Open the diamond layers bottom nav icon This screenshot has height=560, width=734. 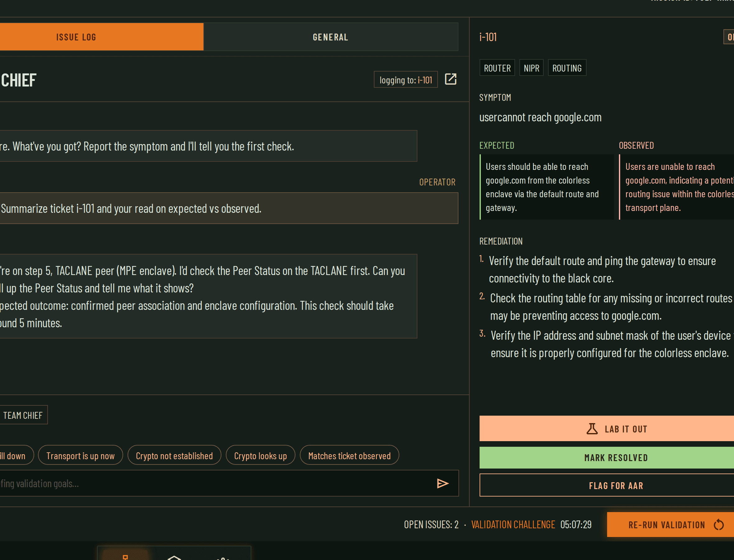pos(174,557)
